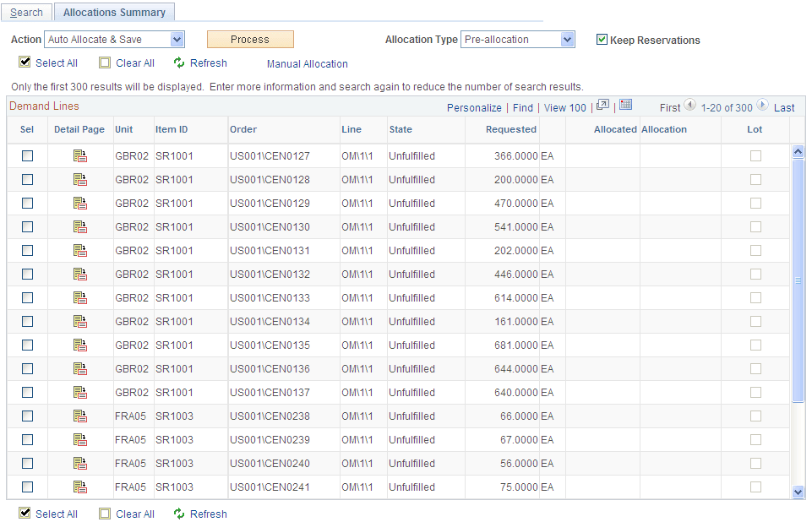812x522 pixels.
Task: Switch to the Allocations Summary tab
Action: pos(114,12)
